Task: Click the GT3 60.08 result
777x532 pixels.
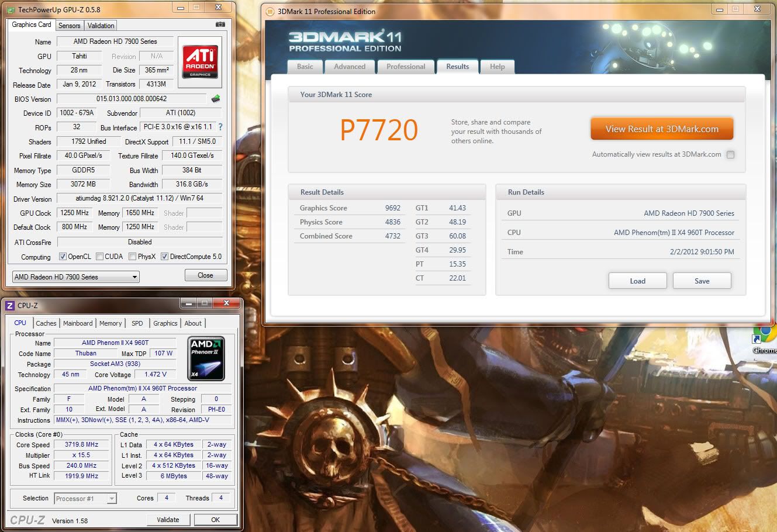Action: [457, 236]
